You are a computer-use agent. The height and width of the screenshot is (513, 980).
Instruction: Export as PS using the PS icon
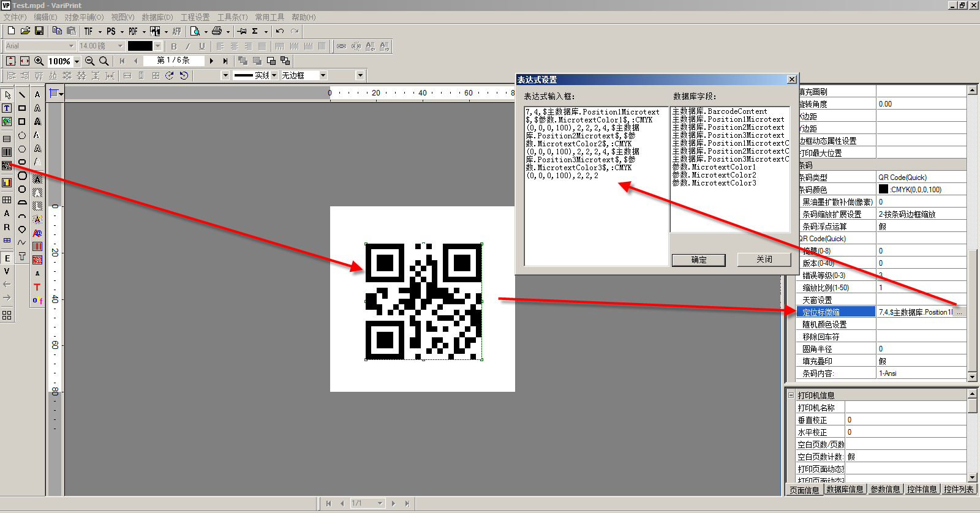[111, 31]
